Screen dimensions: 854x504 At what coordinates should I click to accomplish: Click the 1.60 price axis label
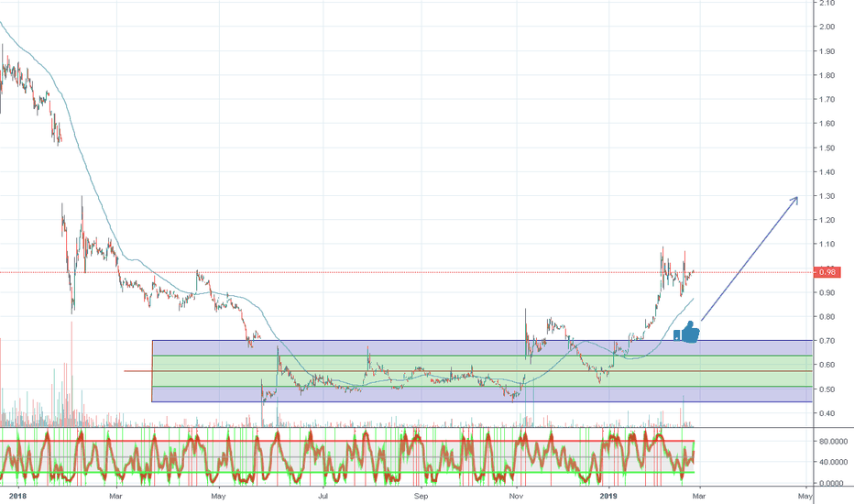coord(827,123)
